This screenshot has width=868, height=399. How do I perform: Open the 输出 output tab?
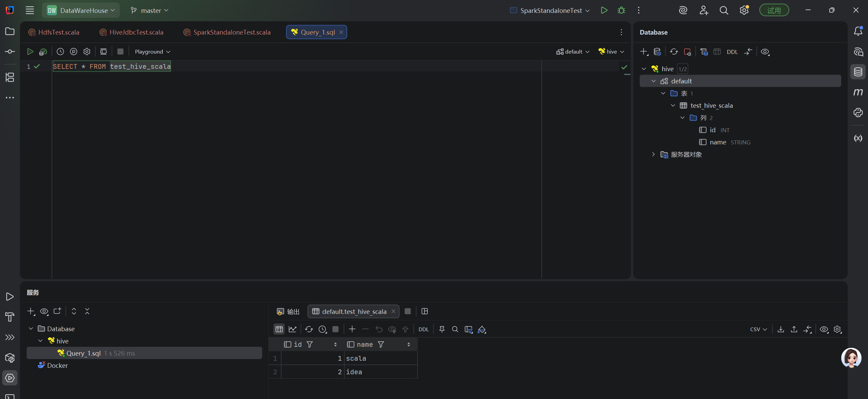[288, 311]
